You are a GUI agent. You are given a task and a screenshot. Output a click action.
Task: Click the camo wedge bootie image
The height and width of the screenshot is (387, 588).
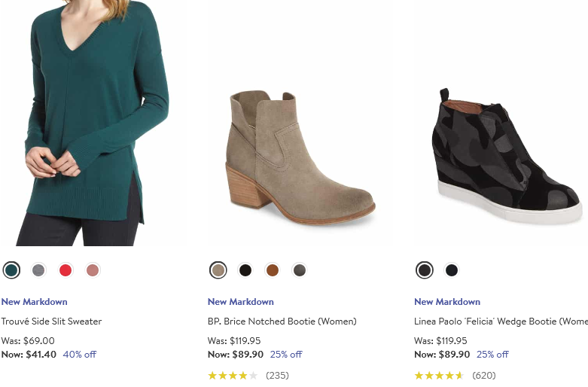point(504,158)
